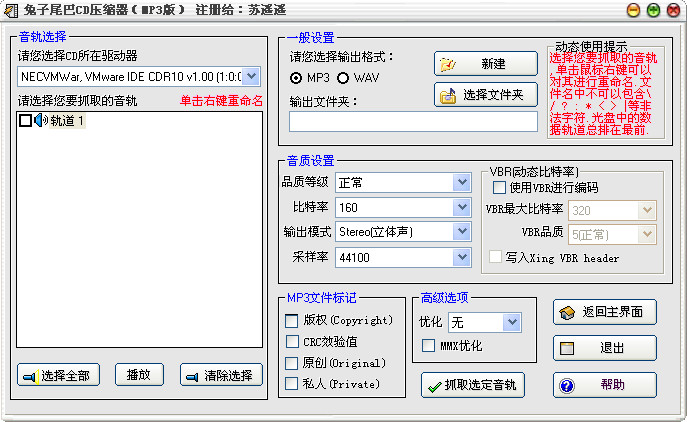This screenshot has width=687, height=422.
Task: Click the 退出 exit button
Action: 605,348
